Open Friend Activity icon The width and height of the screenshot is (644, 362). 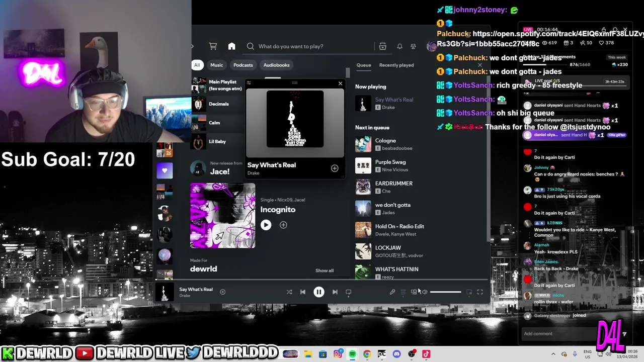pos(413,46)
